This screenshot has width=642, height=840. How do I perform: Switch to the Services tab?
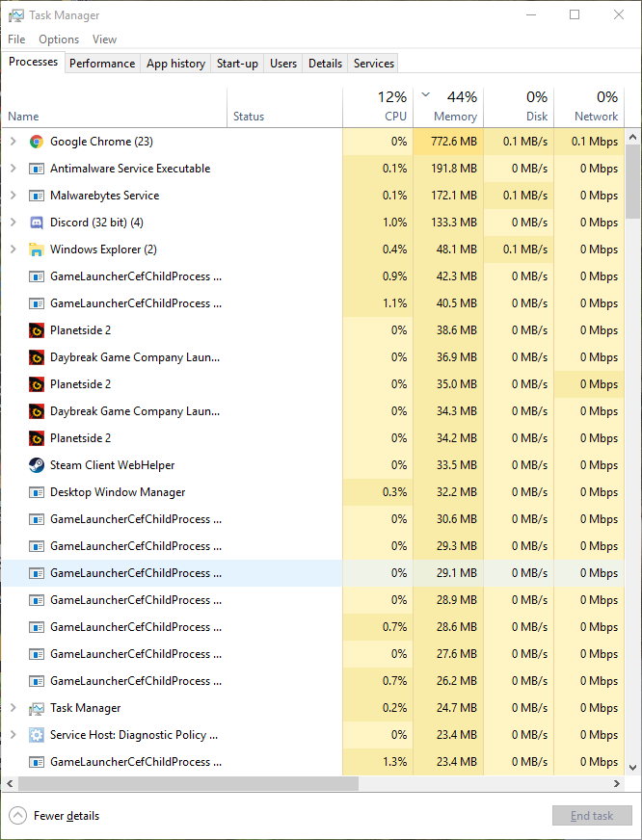click(373, 64)
